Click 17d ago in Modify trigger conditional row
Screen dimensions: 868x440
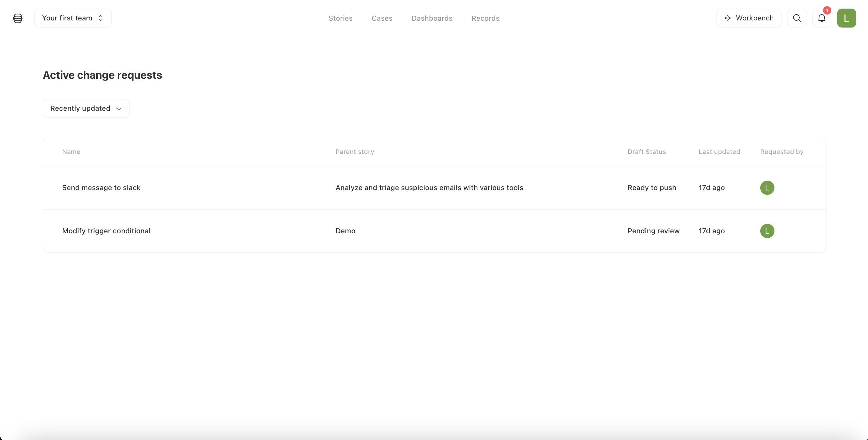711,231
